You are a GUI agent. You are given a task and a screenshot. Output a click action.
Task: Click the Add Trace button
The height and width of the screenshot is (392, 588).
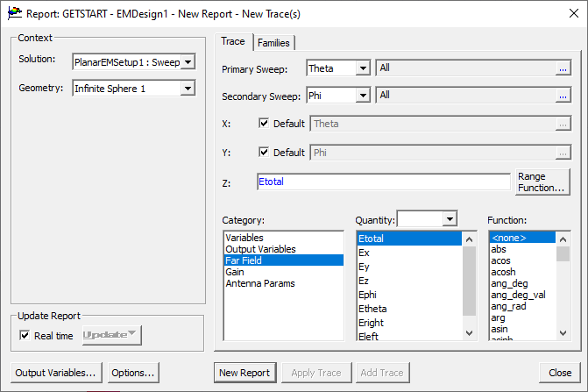pos(382,373)
